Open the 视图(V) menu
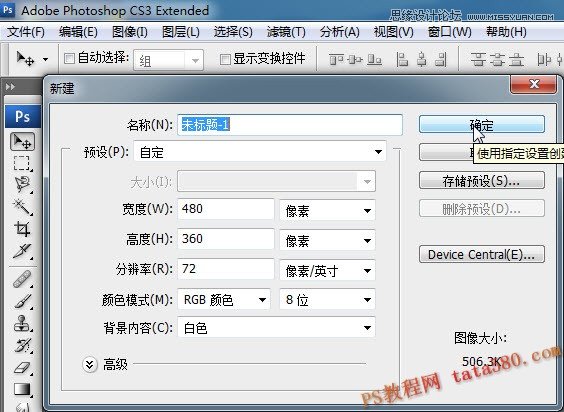This screenshot has width=564, height=412. [x=394, y=32]
